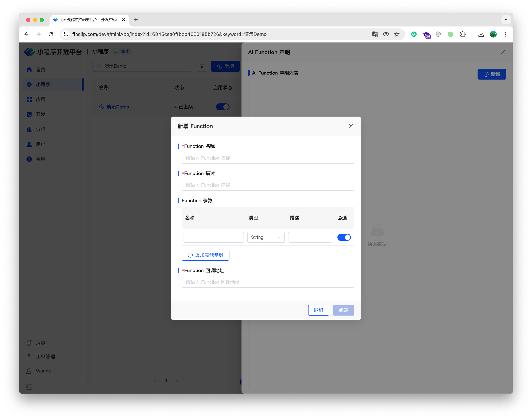The width and height of the screenshot is (532, 419).
Task: Open the browser extensions puzzle icon
Action: click(x=463, y=34)
